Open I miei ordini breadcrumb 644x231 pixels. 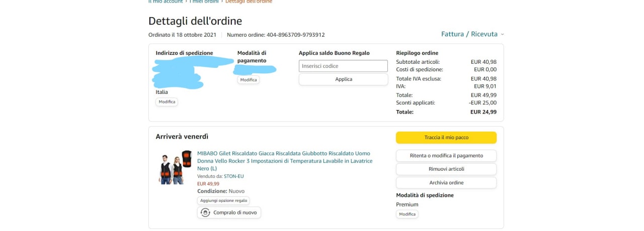tap(205, 2)
